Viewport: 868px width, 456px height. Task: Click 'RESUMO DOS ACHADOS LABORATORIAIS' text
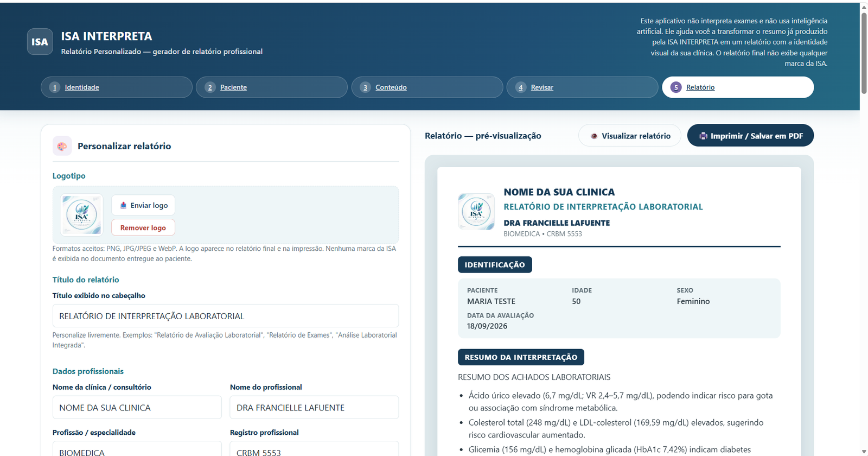[534, 377]
